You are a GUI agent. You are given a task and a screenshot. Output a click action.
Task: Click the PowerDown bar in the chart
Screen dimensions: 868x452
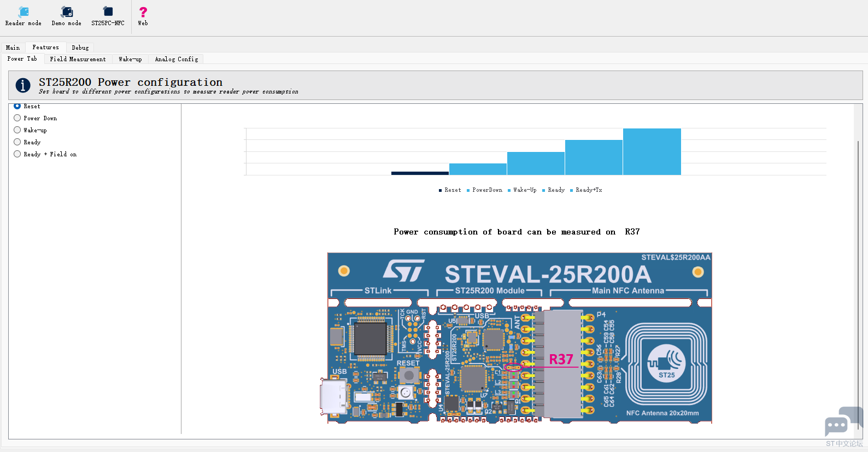pyautogui.click(x=478, y=169)
